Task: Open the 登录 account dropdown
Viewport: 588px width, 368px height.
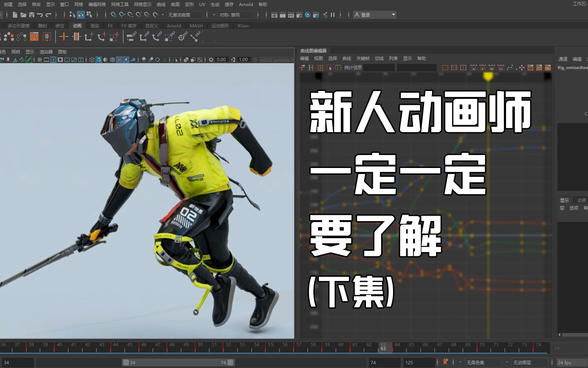Action: click(374, 15)
